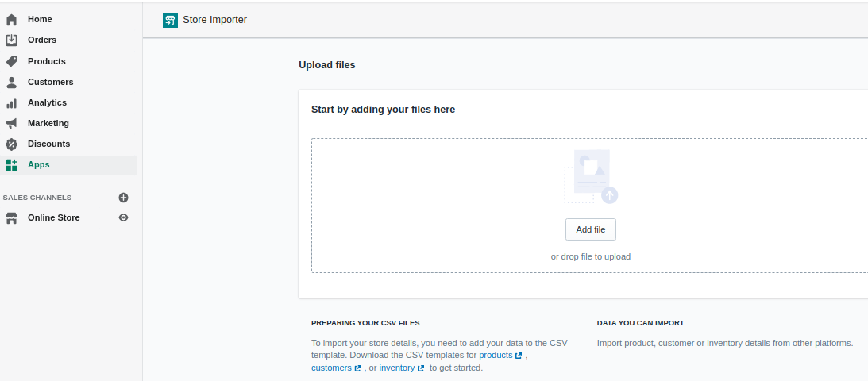868x381 pixels.
Task: Select Online Store sales channel
Action: click(53, 217)
